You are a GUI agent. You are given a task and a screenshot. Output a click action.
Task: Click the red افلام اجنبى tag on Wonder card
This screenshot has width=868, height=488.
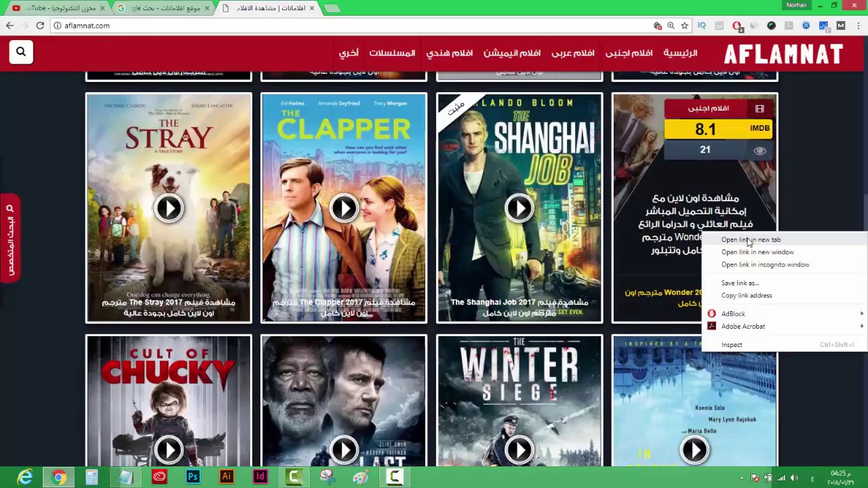pyautogui.click(x=719, y=108)
